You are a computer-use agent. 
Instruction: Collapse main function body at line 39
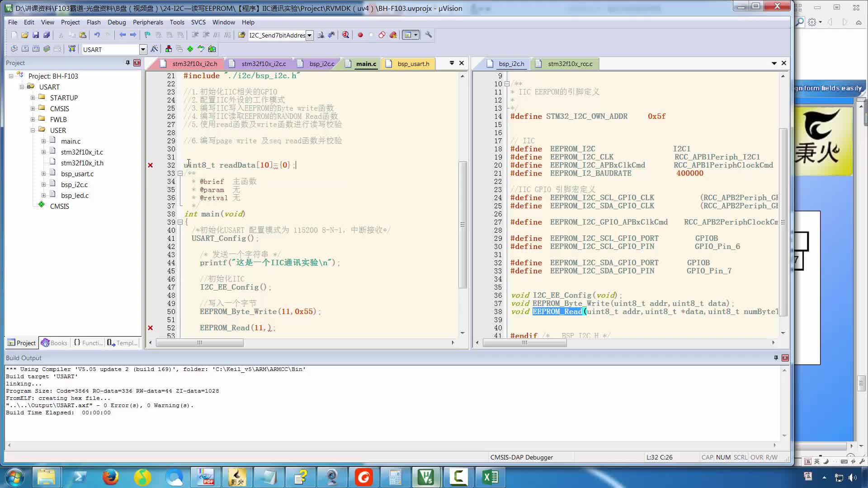coord(180,222)
